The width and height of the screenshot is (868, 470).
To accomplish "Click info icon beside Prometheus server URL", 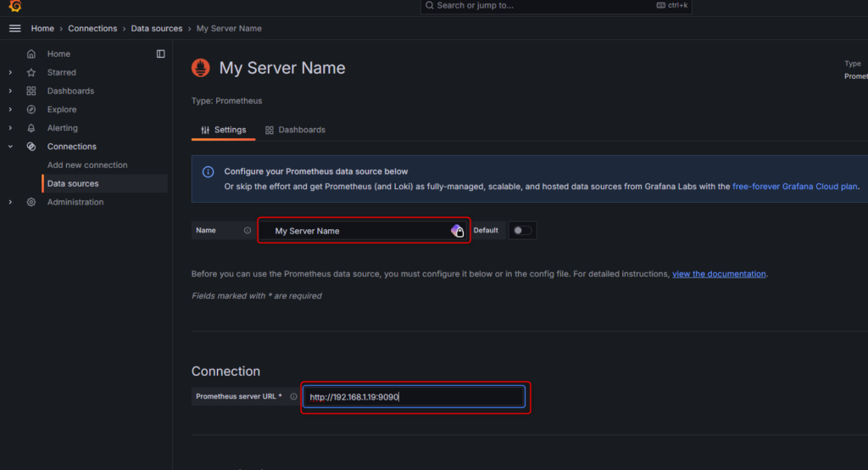I will click(x=293, y=397).
